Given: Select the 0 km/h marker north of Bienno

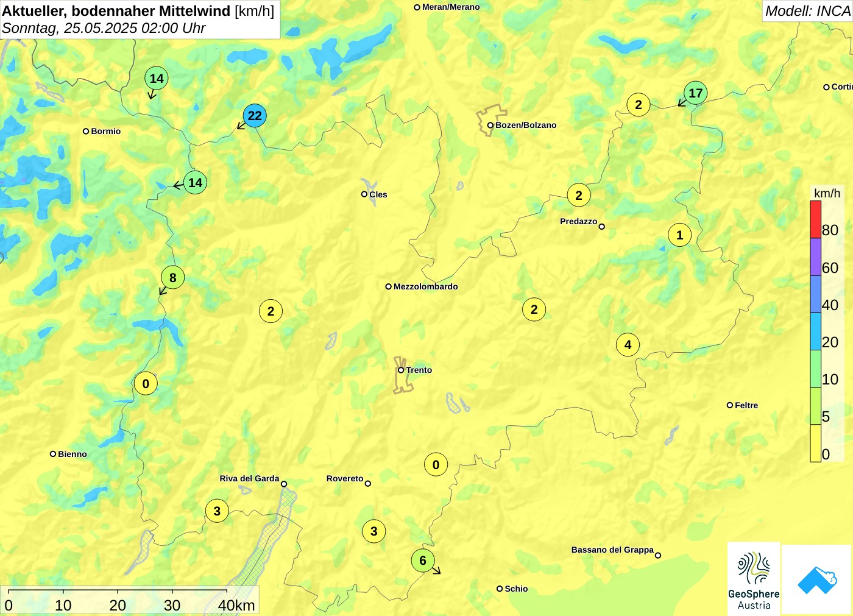Looking at the screenshot, I should click(146, 384).
